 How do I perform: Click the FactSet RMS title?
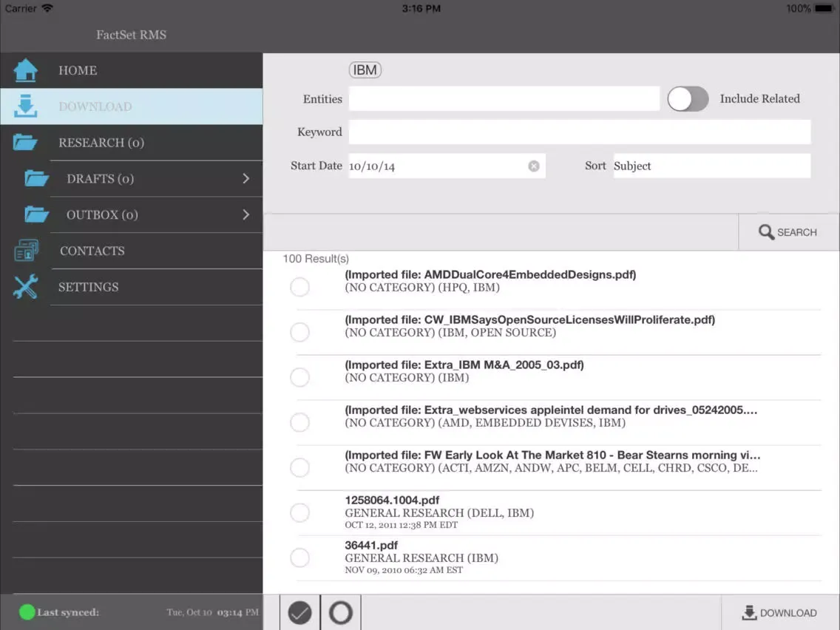point(132,35)
